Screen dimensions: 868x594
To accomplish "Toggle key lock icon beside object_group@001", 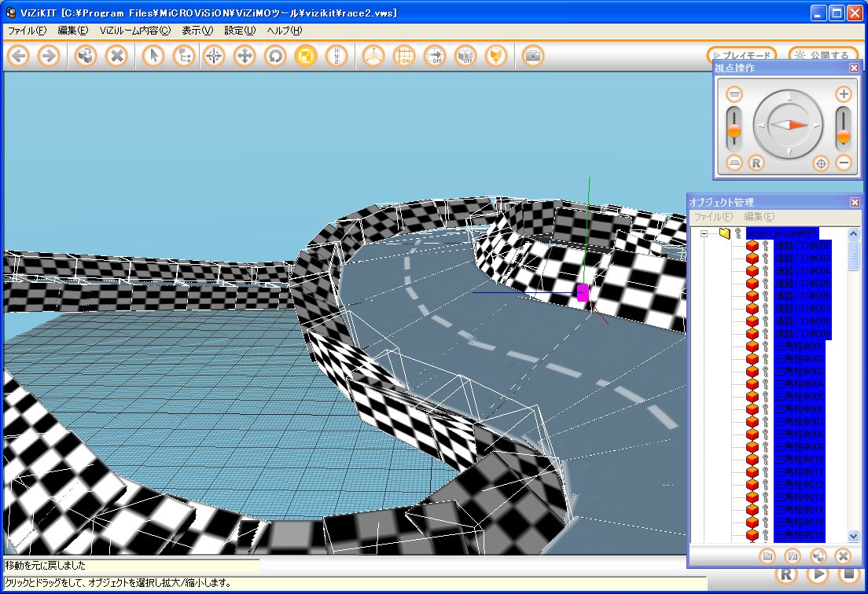I will (x=738, y=233).
